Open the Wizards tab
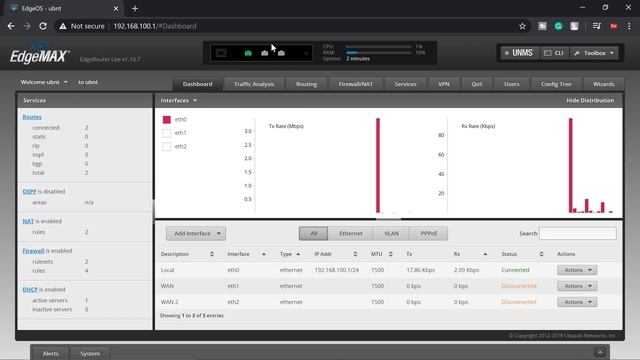This screenshot has height=360, width=640. 603,84
